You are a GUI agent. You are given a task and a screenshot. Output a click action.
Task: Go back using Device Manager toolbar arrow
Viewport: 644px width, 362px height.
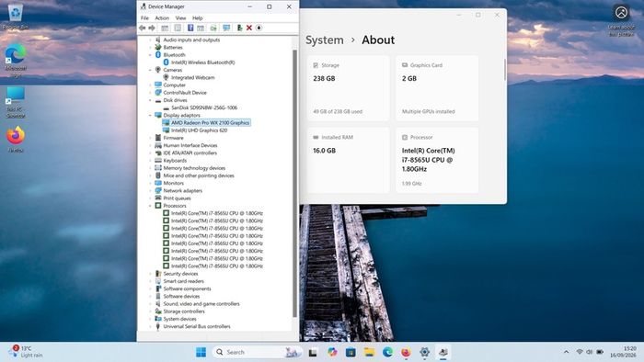coord(142,28)
